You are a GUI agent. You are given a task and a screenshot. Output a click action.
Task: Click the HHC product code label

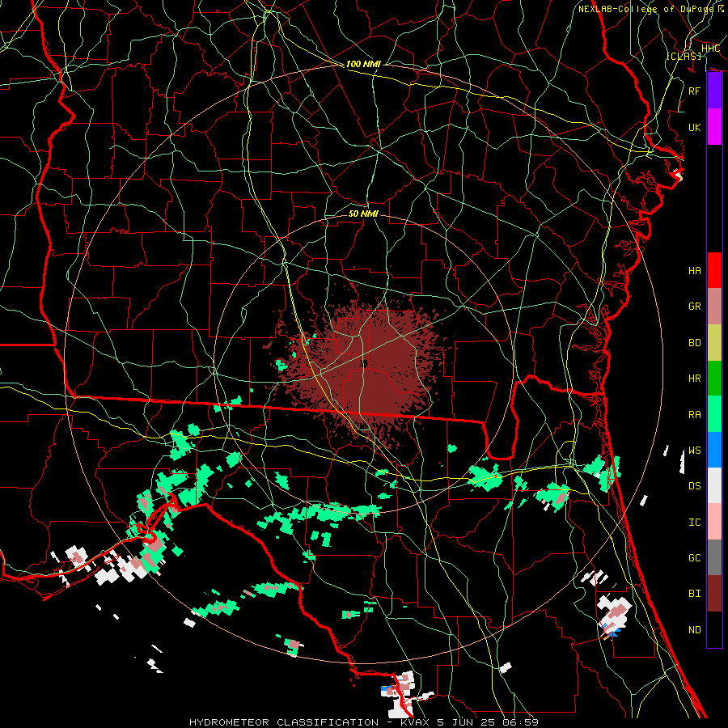[x=710, y=49]
